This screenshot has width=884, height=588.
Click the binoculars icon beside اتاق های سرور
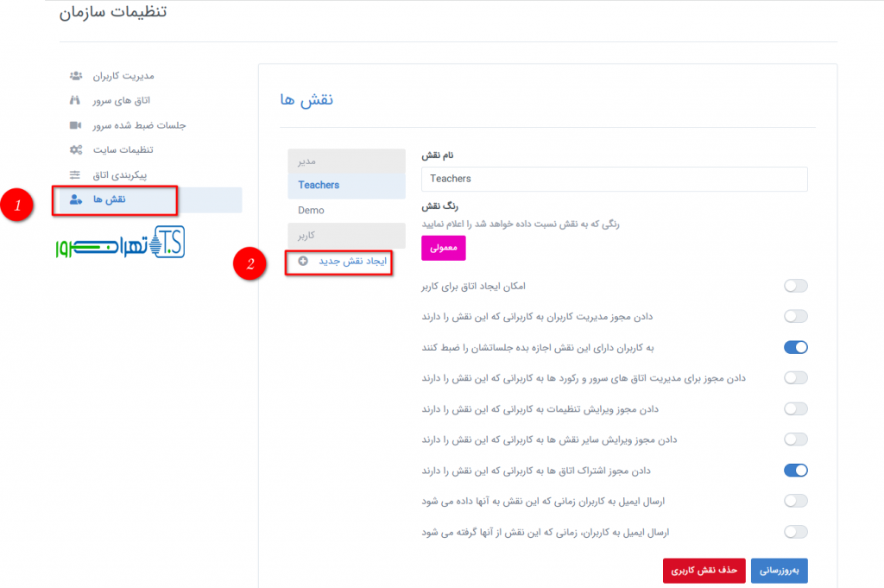[76, 101]
